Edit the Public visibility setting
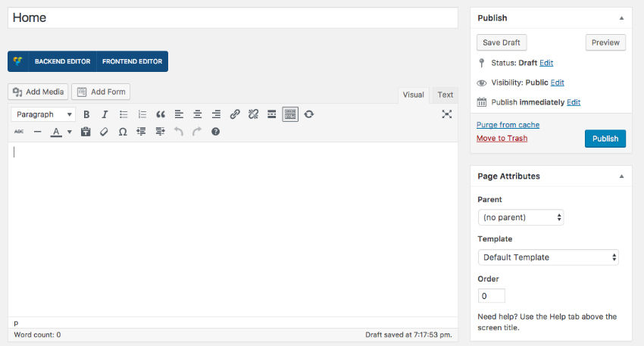644x346 pixels. [x=558, y=83]
